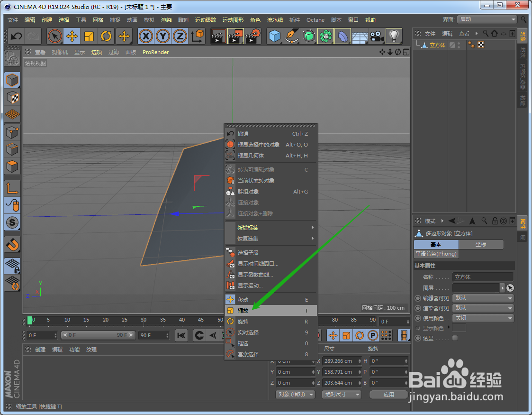The height and width of the screenshot is (415, 532).
Task: Activate the Move tool in top toolbar
Action: tap(72, 37)
